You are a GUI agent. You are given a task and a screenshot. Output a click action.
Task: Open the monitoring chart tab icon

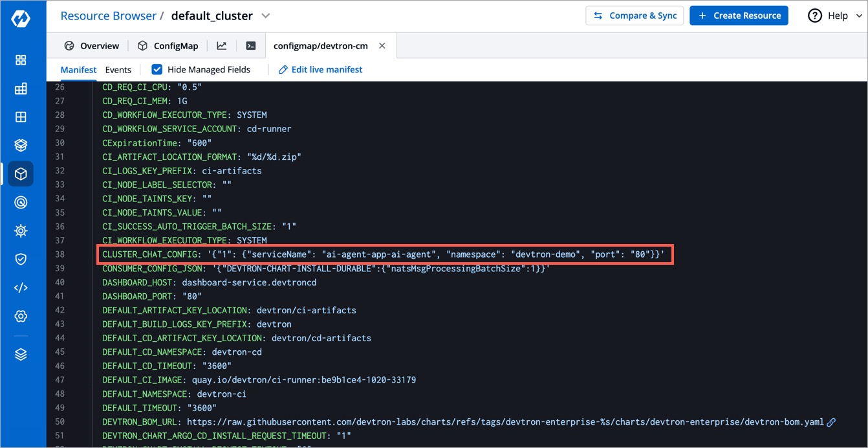pos(222,46)
